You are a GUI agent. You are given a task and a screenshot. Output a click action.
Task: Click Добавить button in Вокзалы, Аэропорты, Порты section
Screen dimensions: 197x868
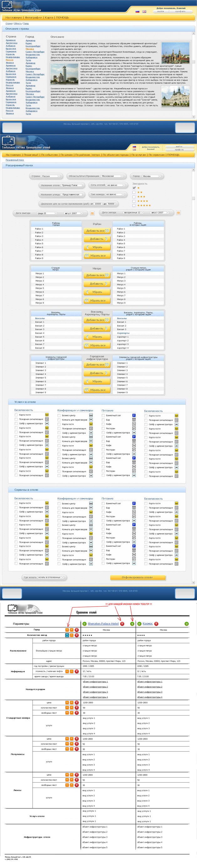[x=97, y=328]
